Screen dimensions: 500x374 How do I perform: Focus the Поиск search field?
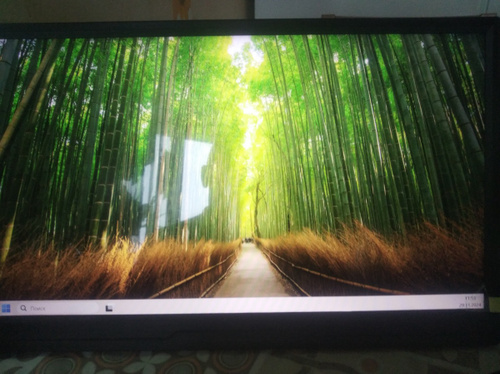[x=57, y=308]
